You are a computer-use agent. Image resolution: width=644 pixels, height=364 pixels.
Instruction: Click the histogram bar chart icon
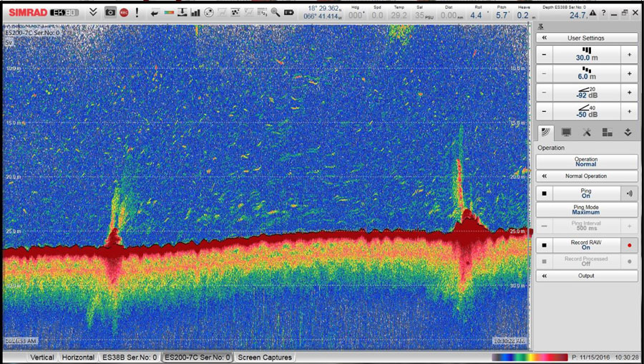pos(195,12)
